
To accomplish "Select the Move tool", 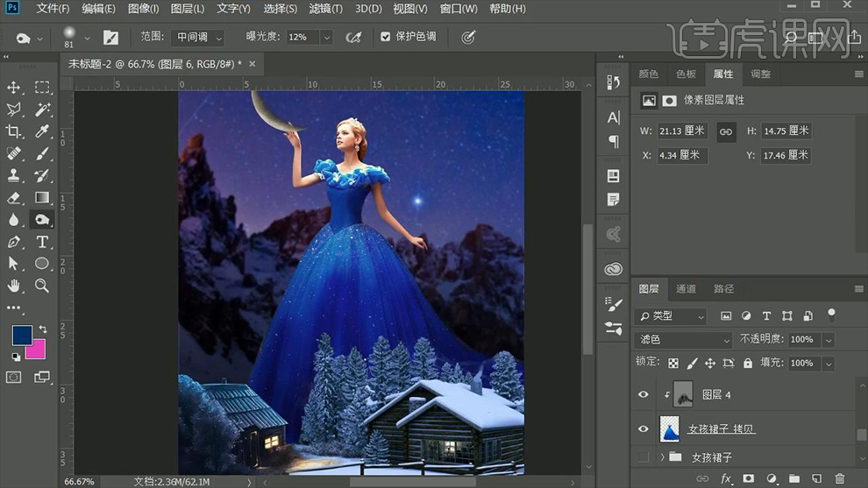I will tap(14, 88).
